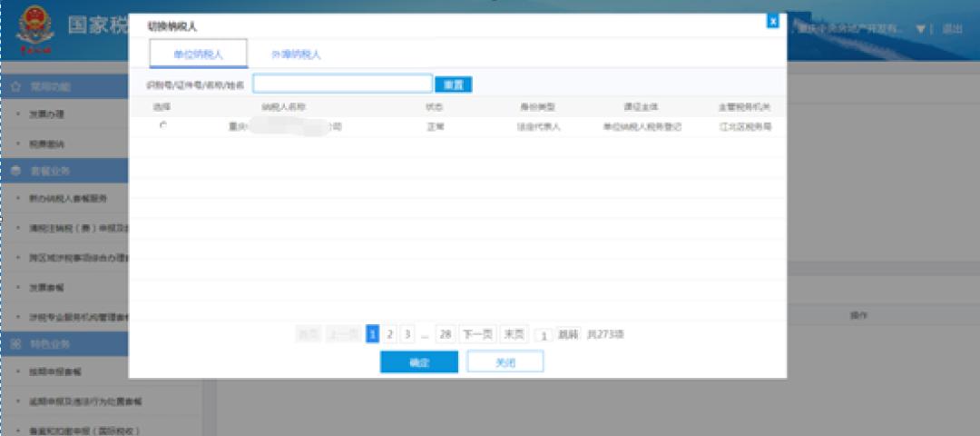Click the 主管税务机关 column header
Viewport: 980px width, 436px height.
point(744,107)
